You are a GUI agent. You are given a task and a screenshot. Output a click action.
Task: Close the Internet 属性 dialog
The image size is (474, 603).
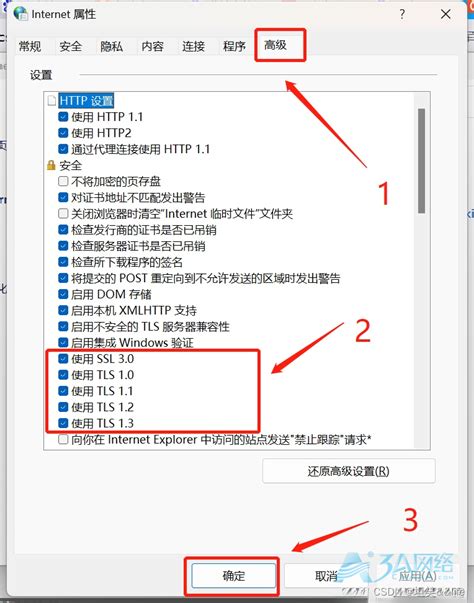tap(446, 14)
